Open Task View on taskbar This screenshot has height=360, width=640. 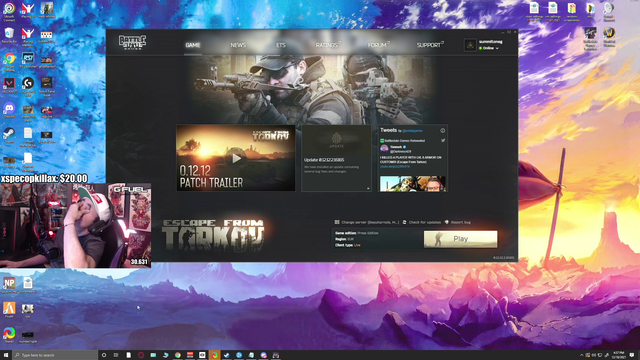point(116,355)
